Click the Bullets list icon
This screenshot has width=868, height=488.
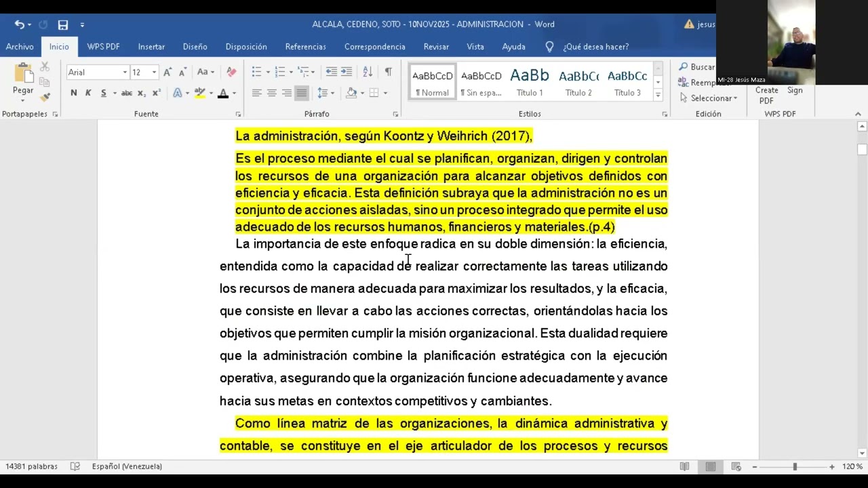pyautogui.click(x=256, y=72)
